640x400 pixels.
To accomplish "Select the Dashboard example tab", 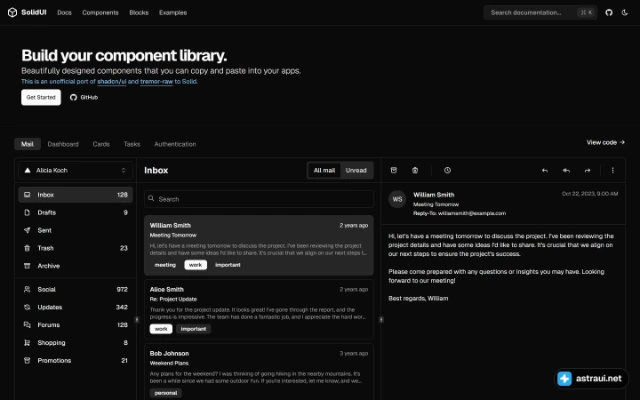I will coord(63,144).
